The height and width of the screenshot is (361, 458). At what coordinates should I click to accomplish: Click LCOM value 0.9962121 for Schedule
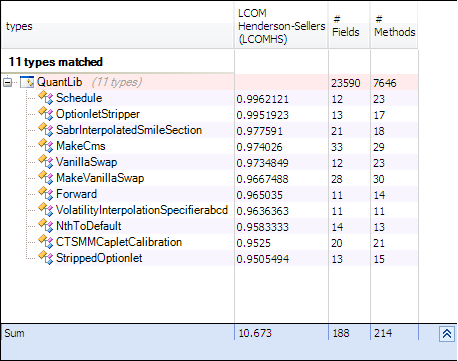pyautogui.click(x=262, y=99)
